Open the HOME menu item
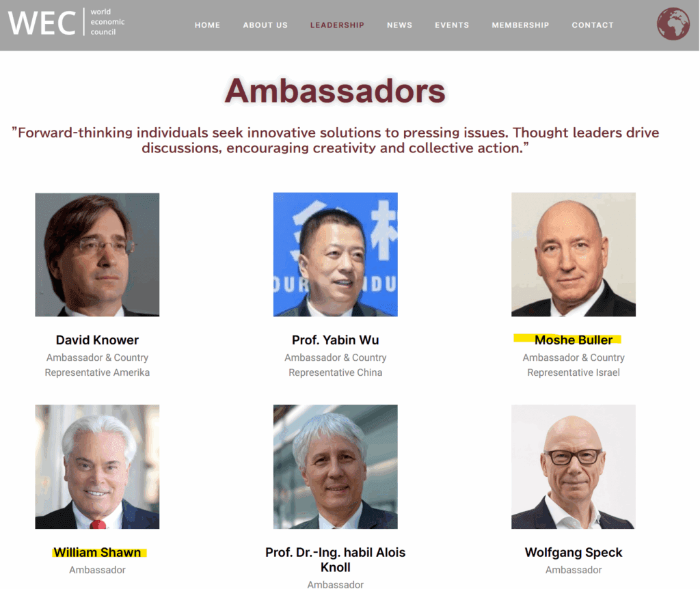 pos(207,25)
